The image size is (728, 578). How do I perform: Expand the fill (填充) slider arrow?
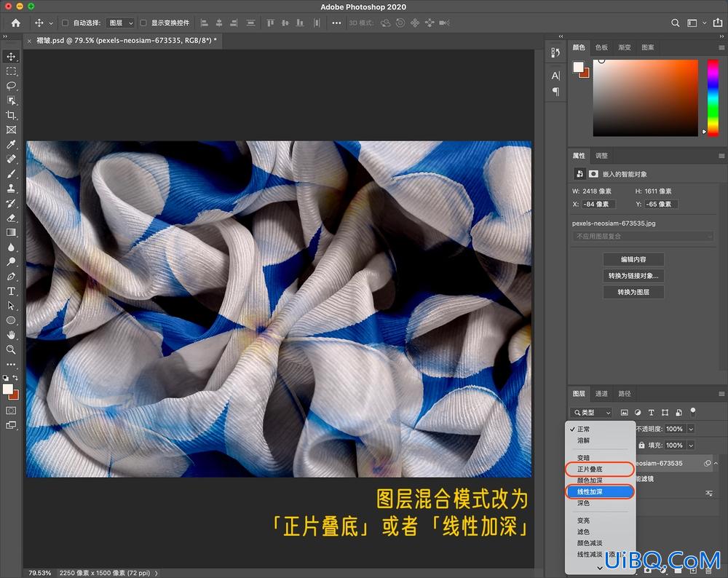(691, 446)
